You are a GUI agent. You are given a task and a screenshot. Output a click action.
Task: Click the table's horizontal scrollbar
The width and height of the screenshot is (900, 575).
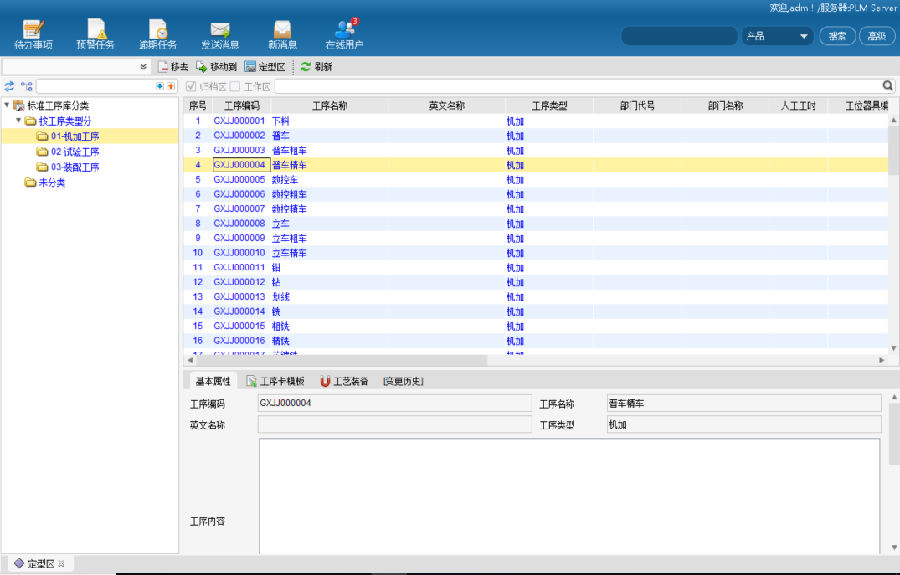tap(340, 360)
